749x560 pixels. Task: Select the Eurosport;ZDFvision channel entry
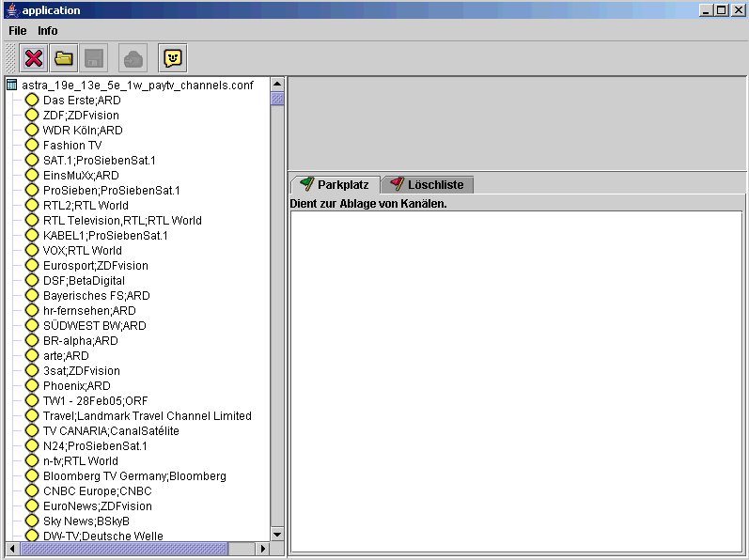point(95,266)
